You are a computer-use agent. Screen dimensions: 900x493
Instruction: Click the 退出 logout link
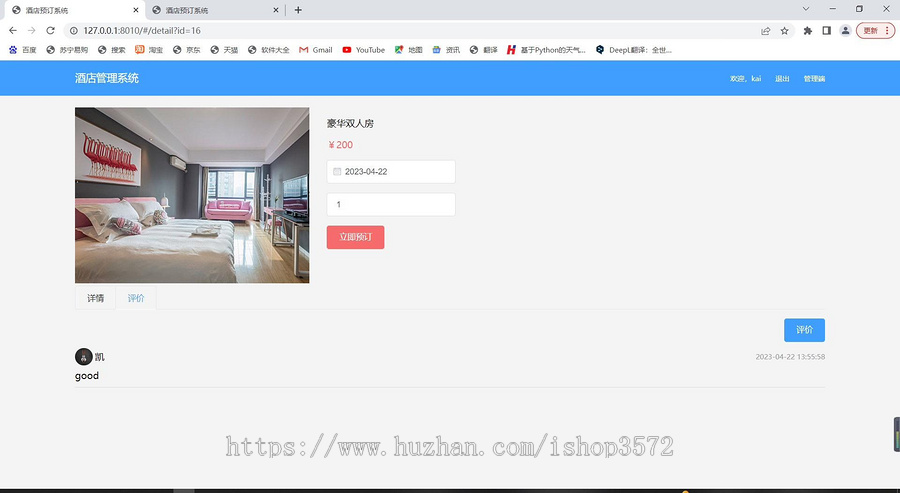pyautogui.click(x=782, y=79)
